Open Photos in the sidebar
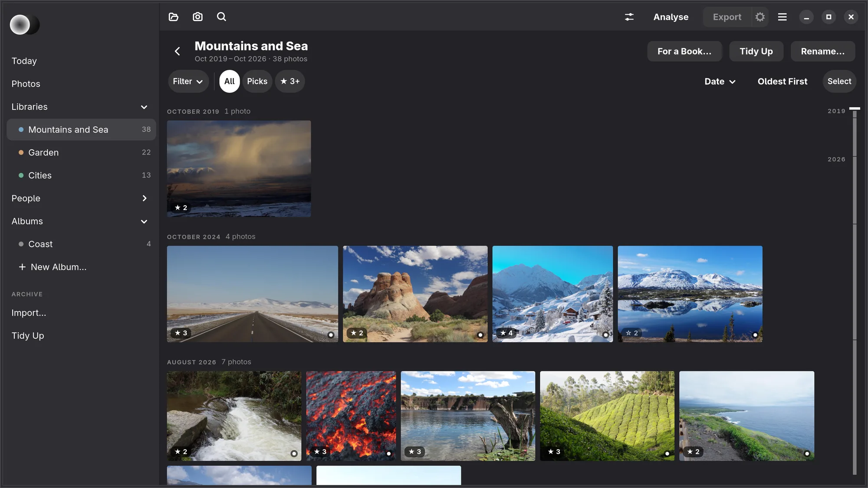 [x=26, y=84]
